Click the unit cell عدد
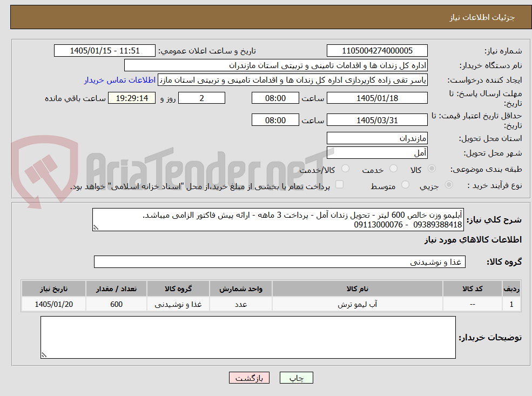 (240, 304)
